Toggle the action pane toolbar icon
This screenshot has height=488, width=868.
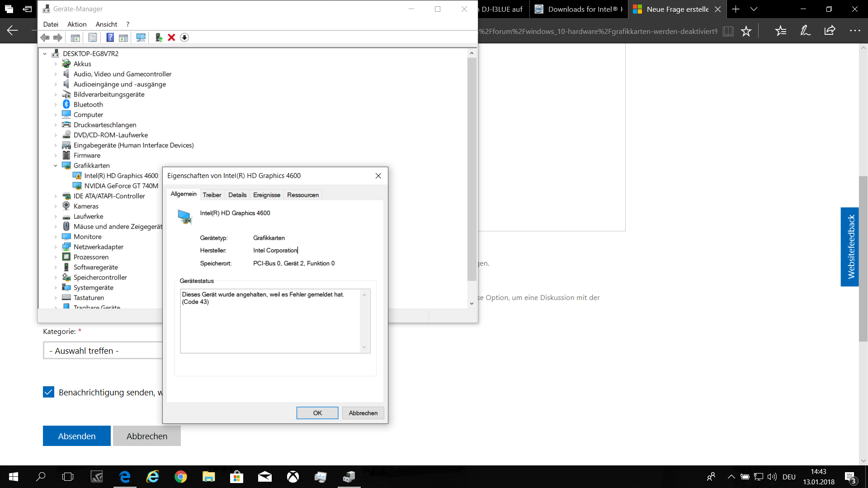(x=123, y=38)
